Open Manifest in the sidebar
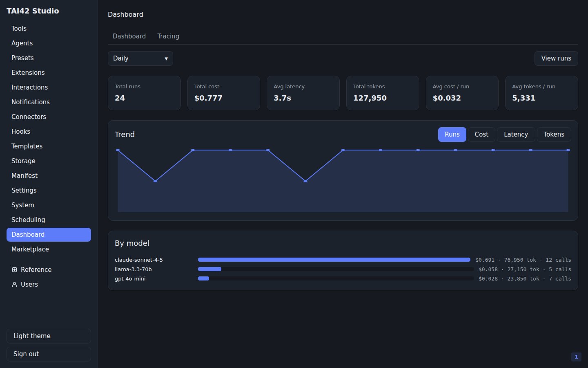The image size is (588, 368). click(x=49, y=175)
